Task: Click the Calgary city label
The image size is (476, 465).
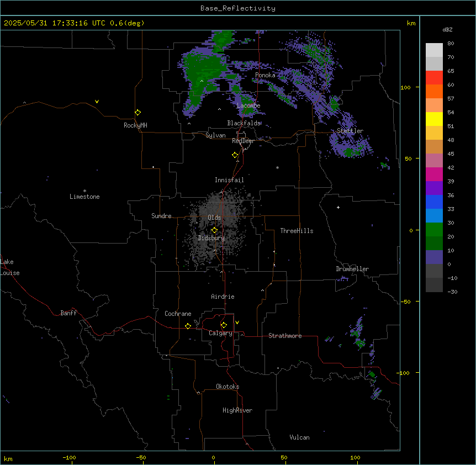Action: 221,333
